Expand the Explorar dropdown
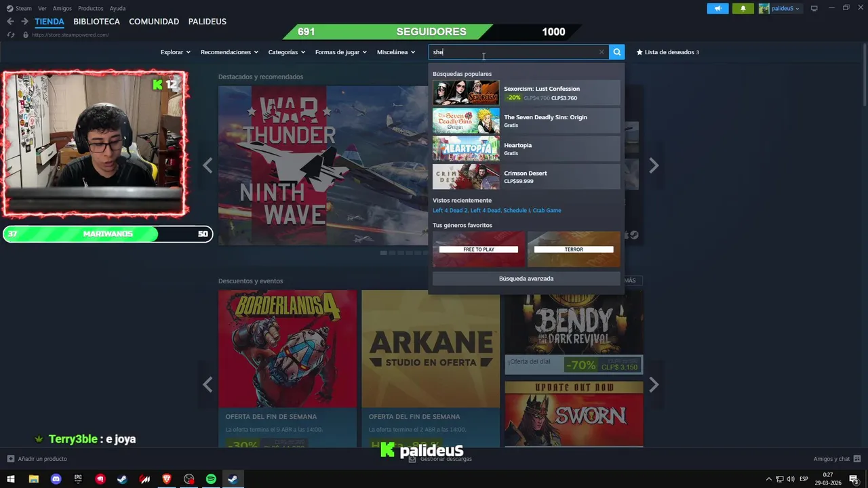Viewport: 868px width, 488px height. pyautogui.click(x=175, y=52)
